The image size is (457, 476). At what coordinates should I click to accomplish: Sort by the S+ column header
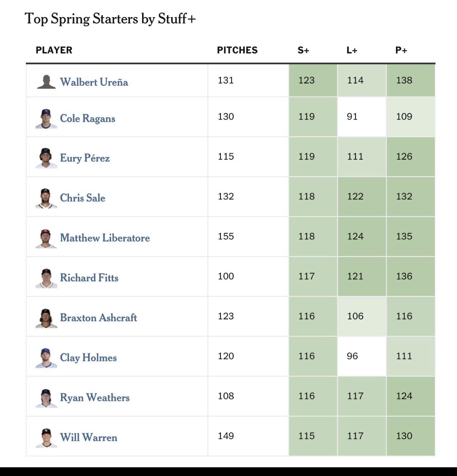[x=304, y=50]
